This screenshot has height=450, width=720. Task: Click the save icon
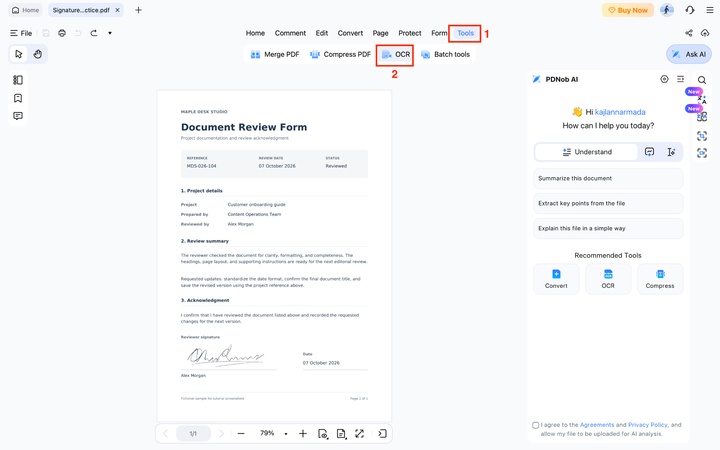pyautogui.click(x=46, y=33)
